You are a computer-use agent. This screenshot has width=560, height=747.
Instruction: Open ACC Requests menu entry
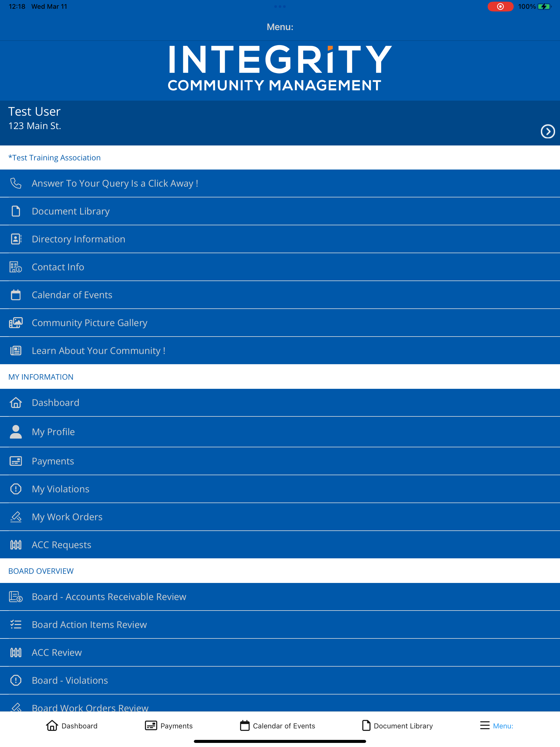(280, 545)
